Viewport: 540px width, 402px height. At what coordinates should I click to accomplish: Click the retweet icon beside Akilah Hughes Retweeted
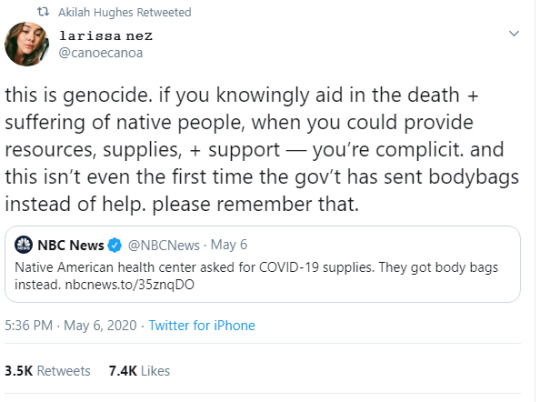(43, 12)
